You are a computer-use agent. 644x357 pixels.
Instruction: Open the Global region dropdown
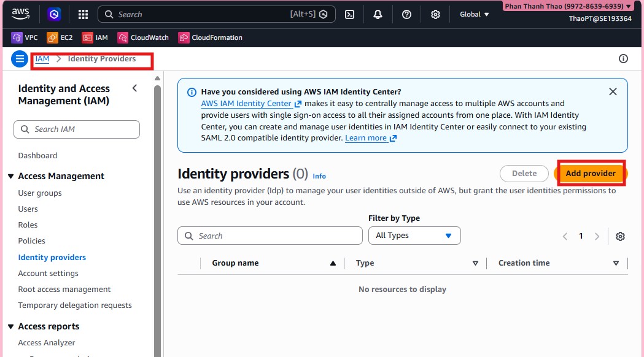pyautogui.click(x=474, y=15)
